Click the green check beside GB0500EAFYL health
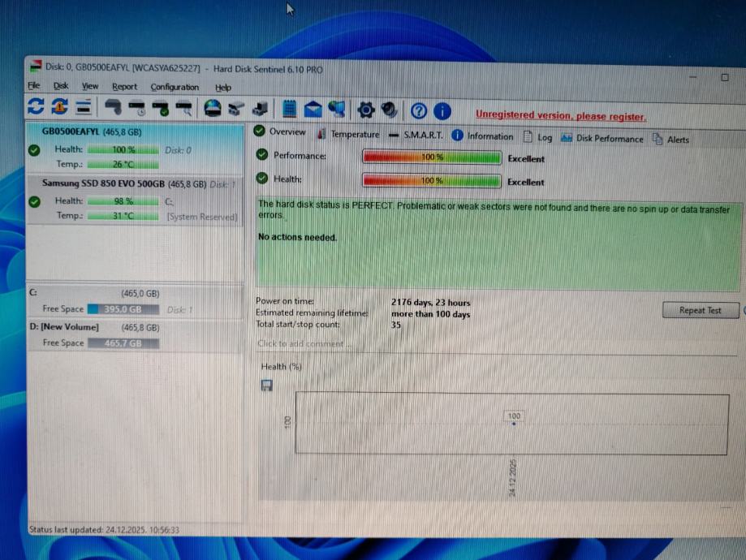The image size is (746, 560). 34,150
